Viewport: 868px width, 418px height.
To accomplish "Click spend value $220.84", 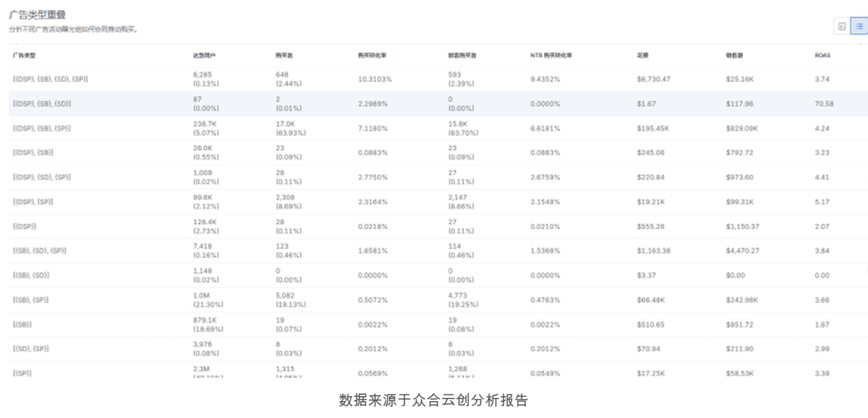I will [x=650, y=177].
